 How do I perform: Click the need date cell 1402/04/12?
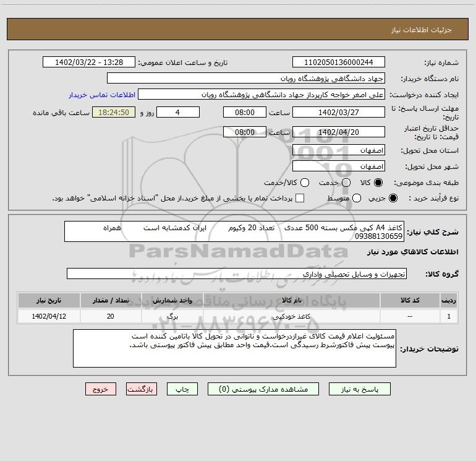click(x=49, y=316)
